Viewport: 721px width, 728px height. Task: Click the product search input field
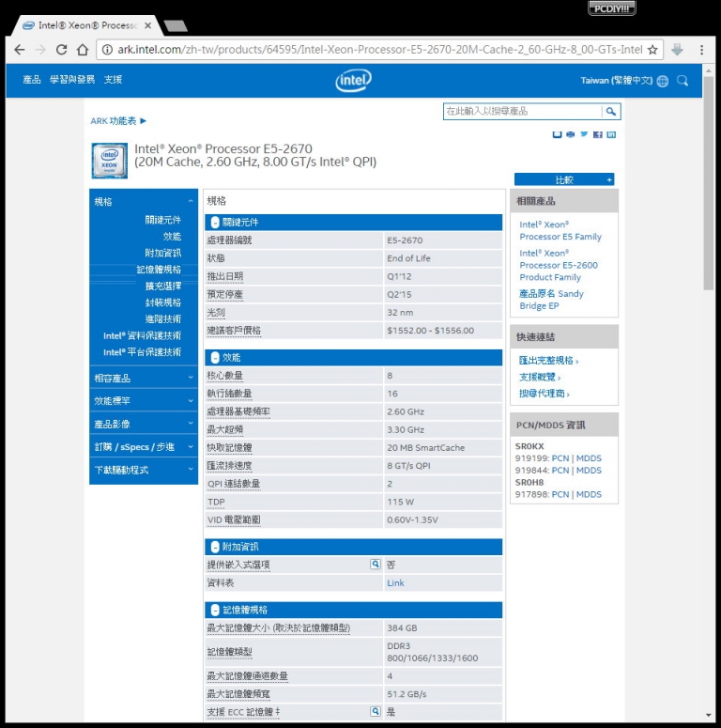[x=522, y=111]
